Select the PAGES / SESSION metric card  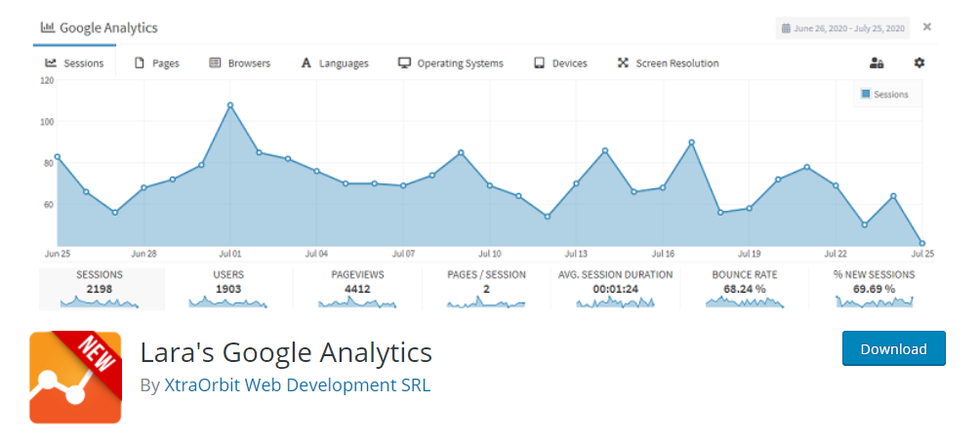pos(486,289)
